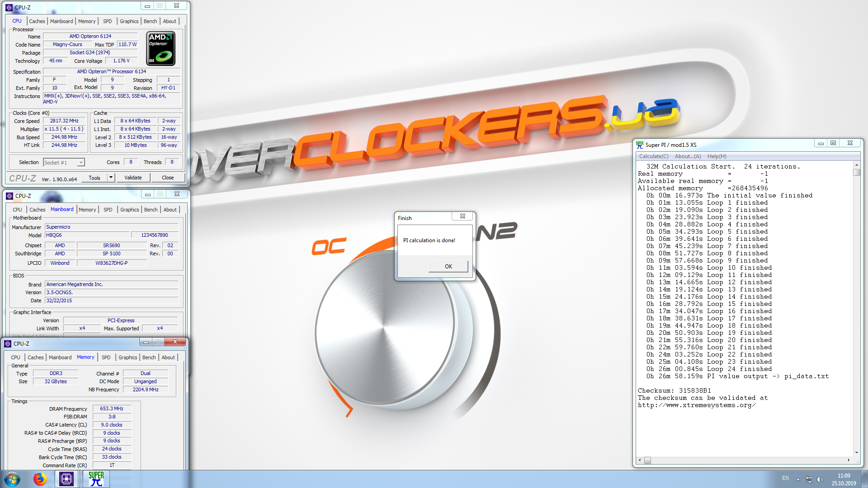Image resolution: width=868 pixels, height=488 pixels.
Task: Click Super PI scroll right arrow
Action: [849, 460]
